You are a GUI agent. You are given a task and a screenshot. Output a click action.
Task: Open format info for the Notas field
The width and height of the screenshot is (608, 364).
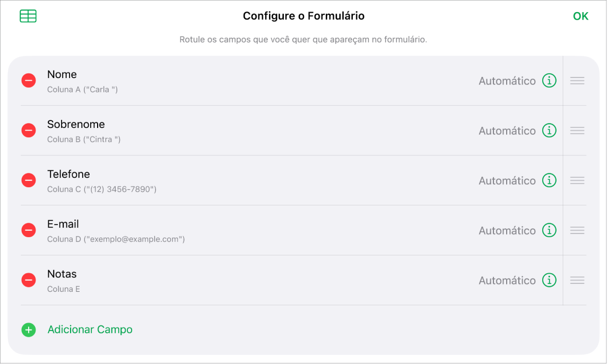[549, 280]
